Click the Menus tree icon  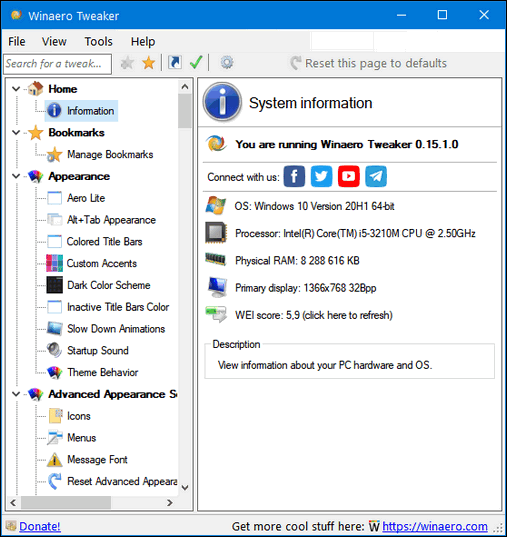click(54, 438)
